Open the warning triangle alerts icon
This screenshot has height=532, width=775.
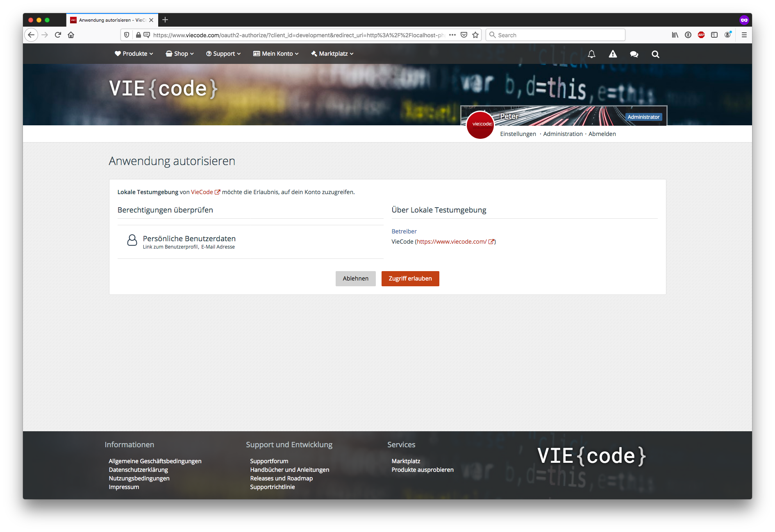pos(613,54)
